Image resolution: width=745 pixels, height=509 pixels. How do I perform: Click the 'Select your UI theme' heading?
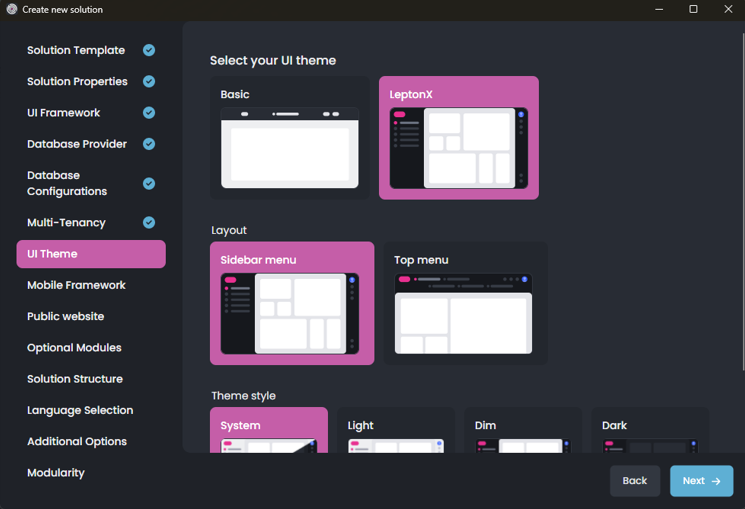point(273,60)
